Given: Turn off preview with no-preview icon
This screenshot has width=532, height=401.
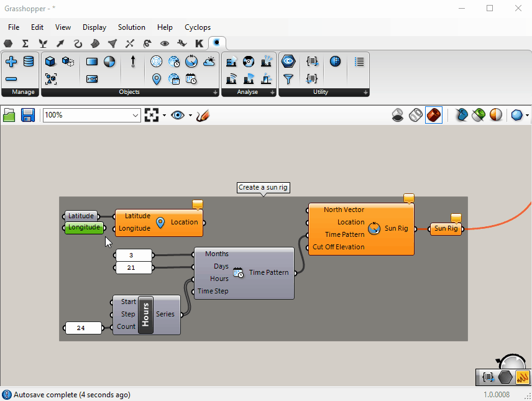Looking at the screenshot, I should tap(398, 115).
